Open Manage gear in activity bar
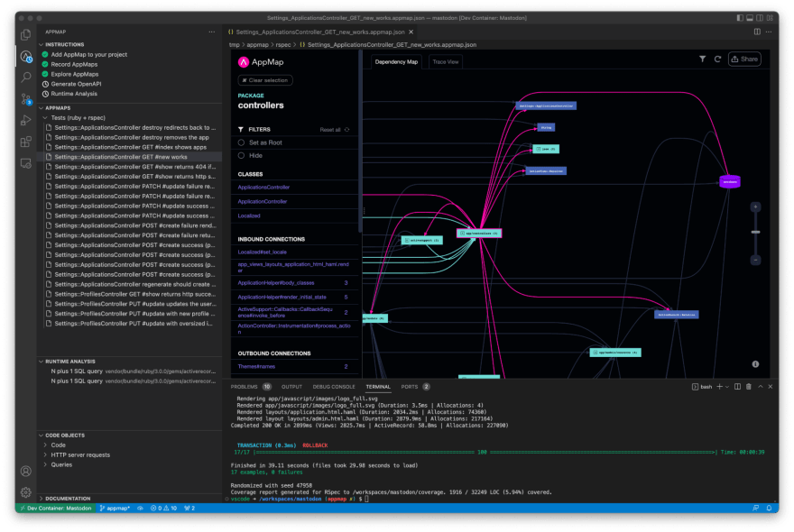Image resolution: width=794 pixels, height=532 pixels. click(26, 492)
